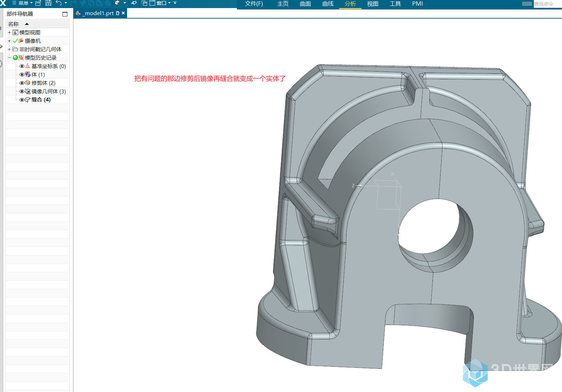Toggle visibility eye of 体 (1)
Screen dimensions: 562x392
click(x=22, y=75)
